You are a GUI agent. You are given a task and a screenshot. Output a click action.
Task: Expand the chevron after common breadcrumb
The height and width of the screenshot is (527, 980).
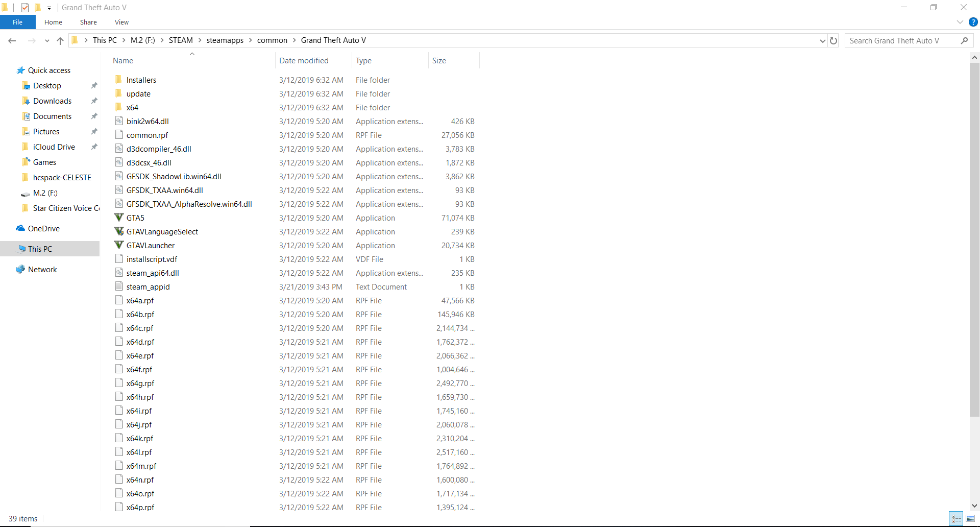tap(294, 40)
